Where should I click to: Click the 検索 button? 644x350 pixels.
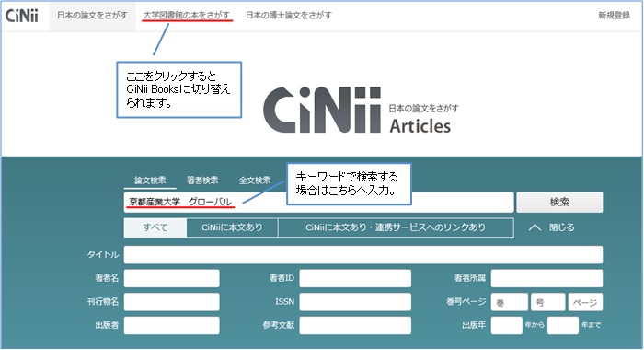pos(559,202)
